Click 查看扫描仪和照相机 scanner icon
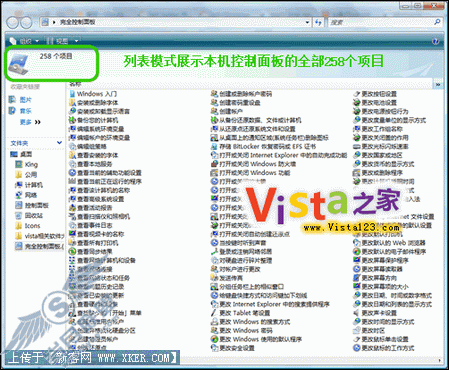This screenshot has width=449, height=370. (72, 217)
